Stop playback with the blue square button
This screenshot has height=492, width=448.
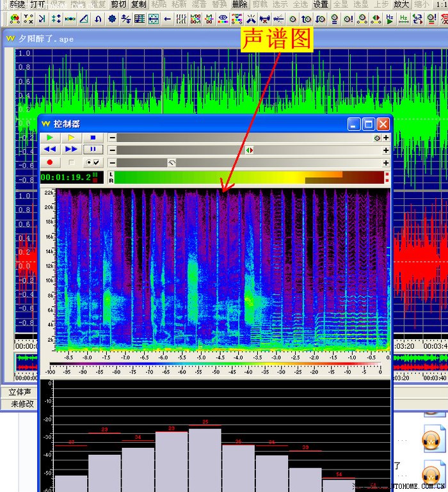92,138
